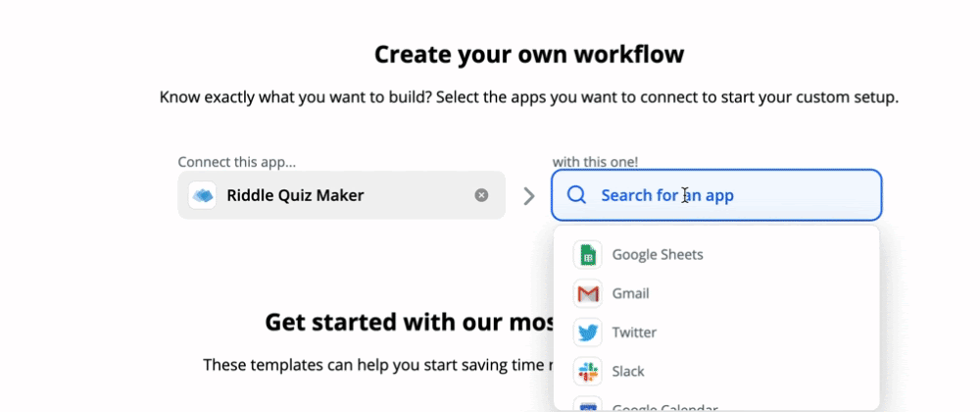Click the 'Create your own workflow' heading
Viewport: 980px width, 412px height.
click(x=529, y=54)
